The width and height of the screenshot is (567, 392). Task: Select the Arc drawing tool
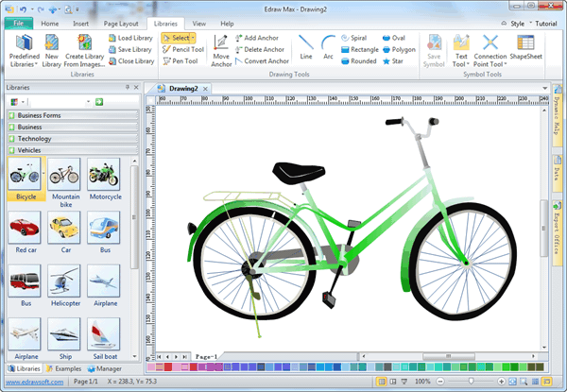pos(327,46)
